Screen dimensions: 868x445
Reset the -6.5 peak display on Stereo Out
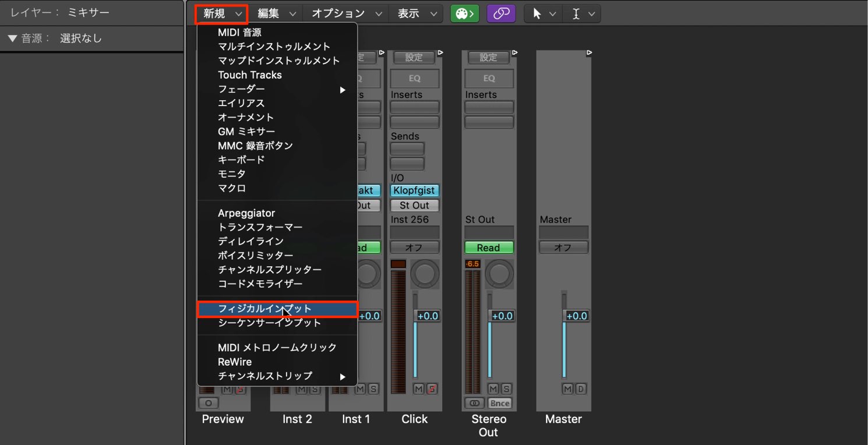(x=472, y=264)
